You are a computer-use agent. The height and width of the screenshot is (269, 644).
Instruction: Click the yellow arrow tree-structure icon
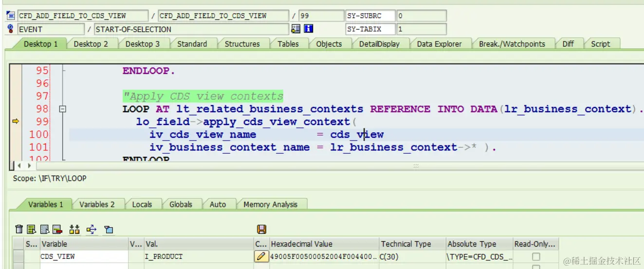tap(92, 229)
